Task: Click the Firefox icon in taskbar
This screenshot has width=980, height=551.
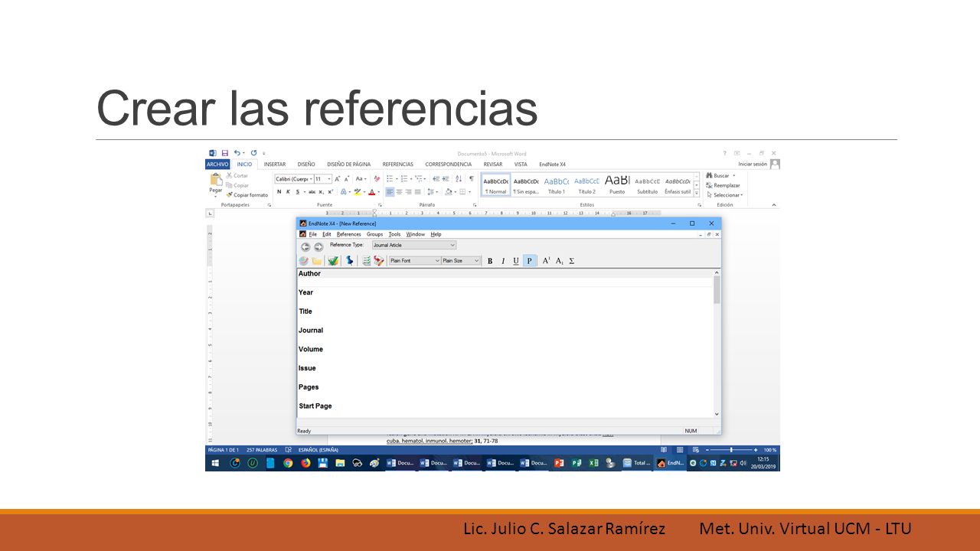Action: (x=305, y=463)
